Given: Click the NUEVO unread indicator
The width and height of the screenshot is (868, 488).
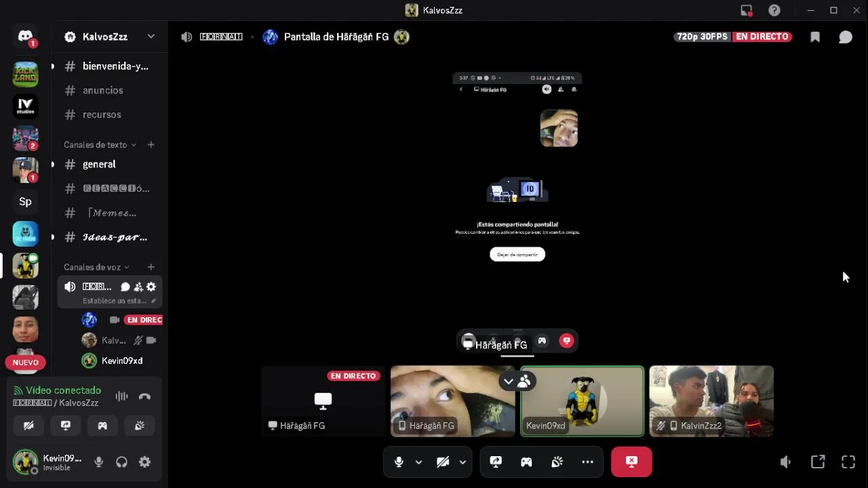Looking at the screenshot, I should click(x=26, y=363).
